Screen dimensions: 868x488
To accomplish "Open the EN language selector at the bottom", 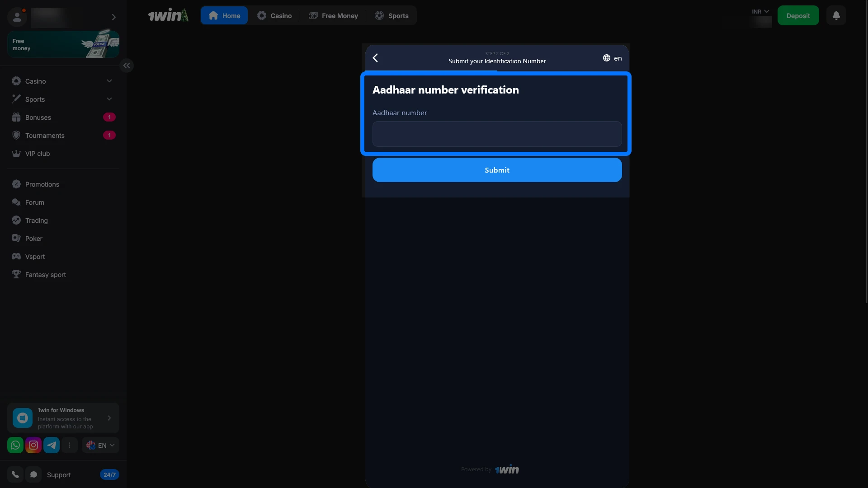I will [100, 445].
